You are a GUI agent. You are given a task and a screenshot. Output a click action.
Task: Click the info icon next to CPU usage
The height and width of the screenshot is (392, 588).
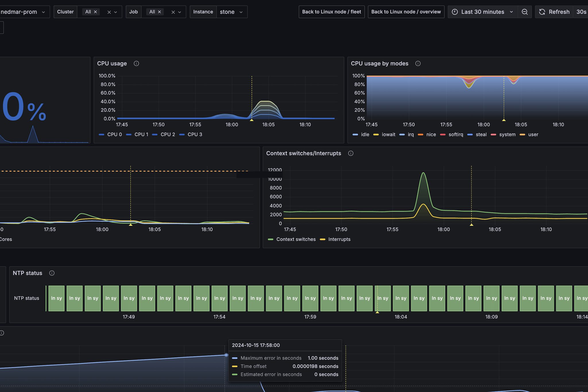(x=136, y=63)
